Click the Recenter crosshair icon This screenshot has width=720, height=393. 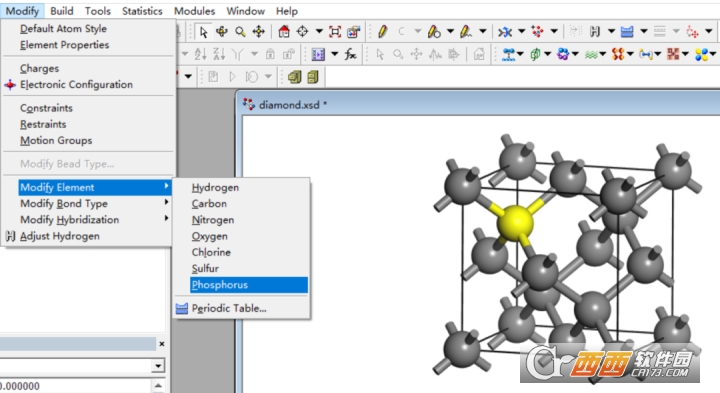pyautogui.click(x=302, y=31)
